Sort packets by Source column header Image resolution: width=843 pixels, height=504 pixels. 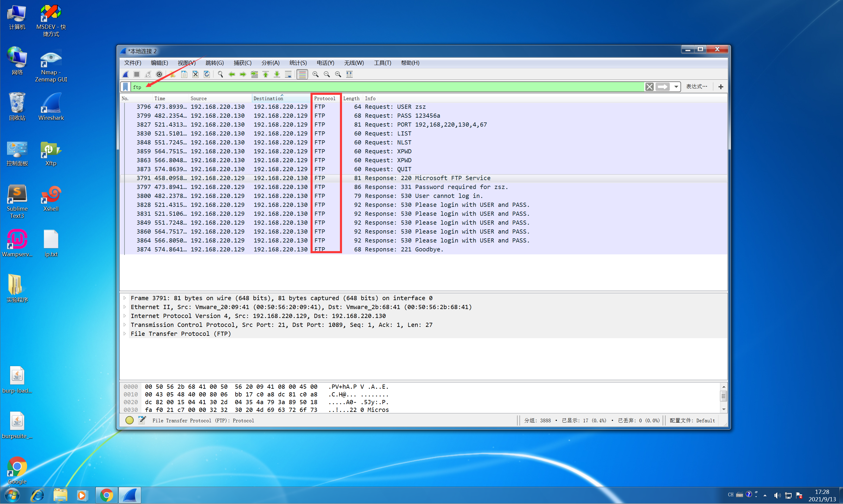[220, 98]
